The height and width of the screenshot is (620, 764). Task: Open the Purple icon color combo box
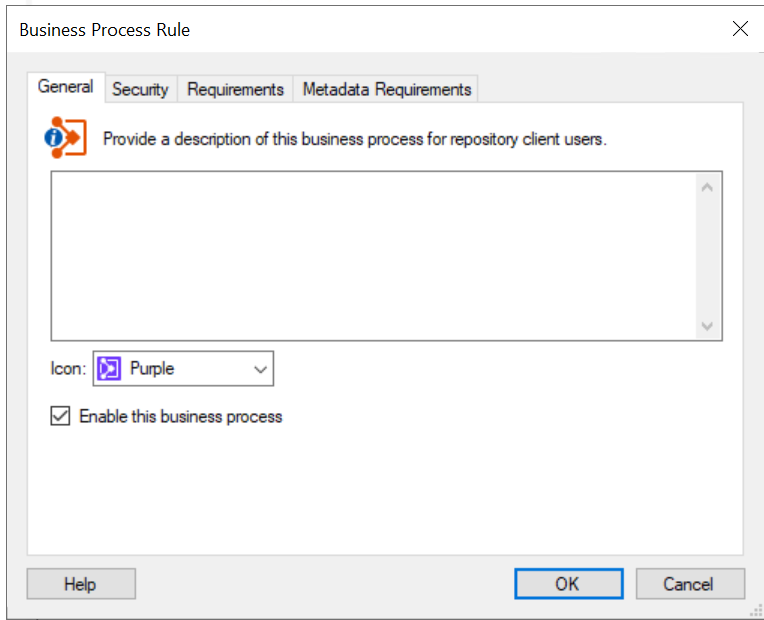coord(183,369)
